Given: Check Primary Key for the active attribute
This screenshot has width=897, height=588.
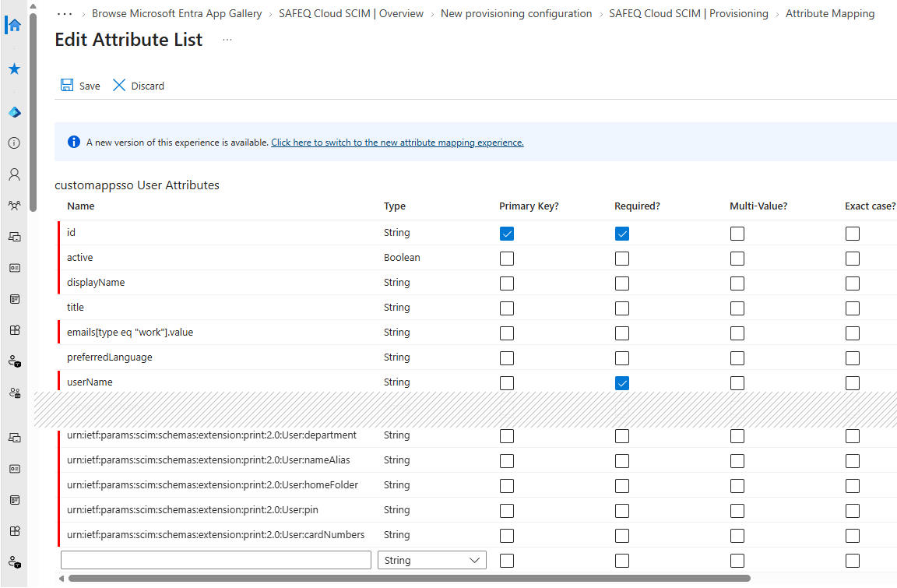Looking at the screenshot, I should [507, 259].
